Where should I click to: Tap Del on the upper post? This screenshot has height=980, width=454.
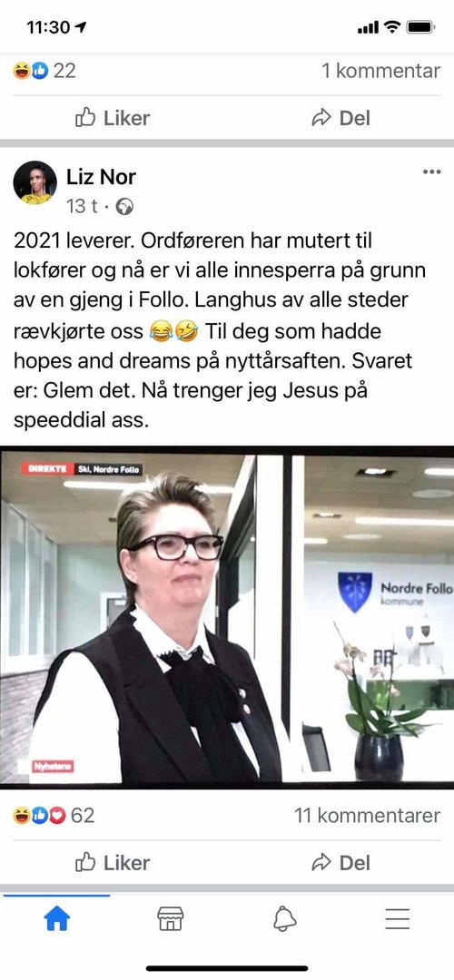(x=340, y=117)
